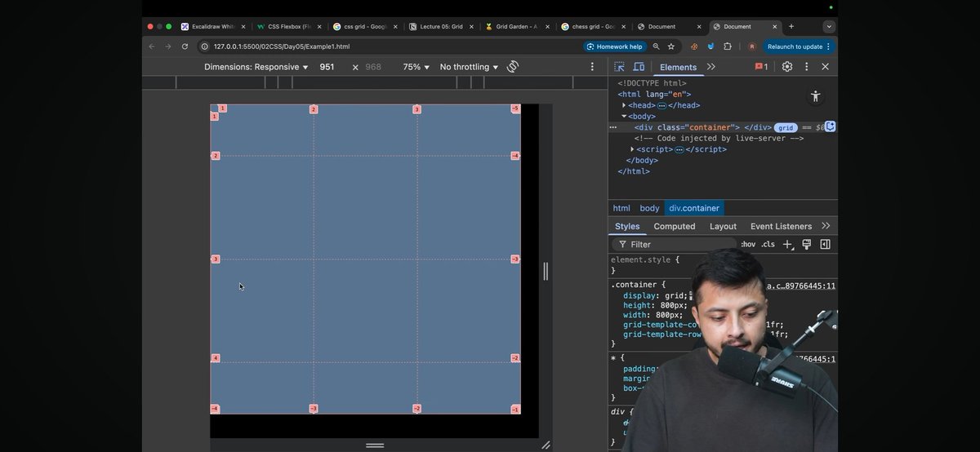Screen dimensions: 980x452
Task: Go forward in browser history
Action: pos(168,47)
